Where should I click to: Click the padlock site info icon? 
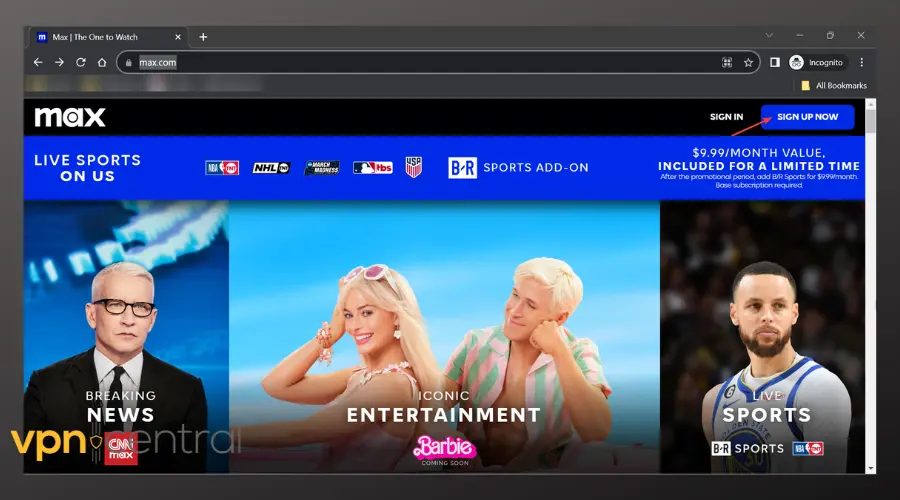click(129, 63)
